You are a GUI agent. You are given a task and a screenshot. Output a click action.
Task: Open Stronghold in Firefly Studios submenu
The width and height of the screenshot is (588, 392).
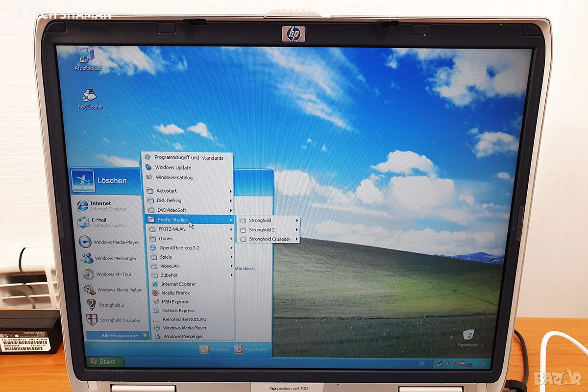(269, 220)
